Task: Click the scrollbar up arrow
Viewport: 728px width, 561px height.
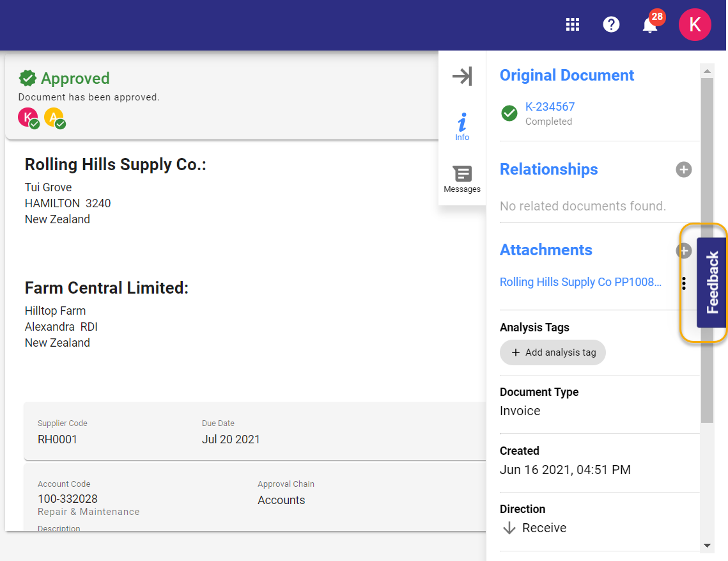Action: pyautogui.click(x=707, y=69)
